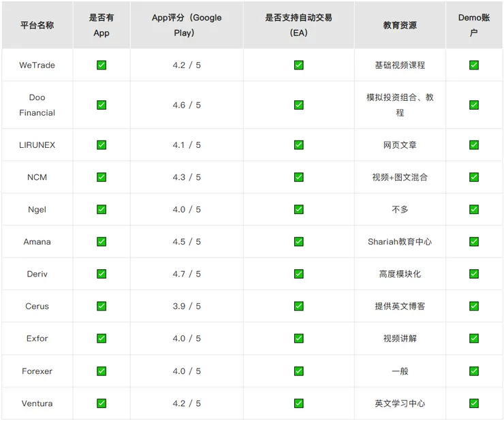Click LIRUNEX's 4.1 / 5 rating
This screenshot has width=504, height=421.
point(187,144)
